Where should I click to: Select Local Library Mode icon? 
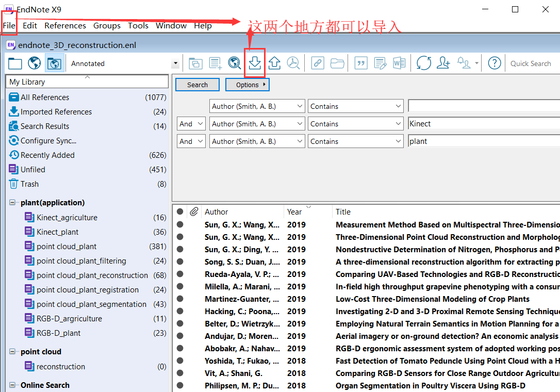15,63
